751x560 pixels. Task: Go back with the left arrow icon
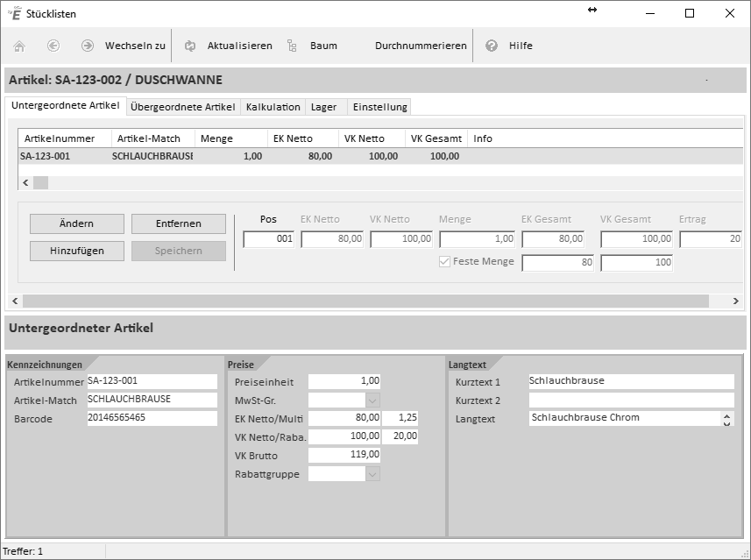53,46
